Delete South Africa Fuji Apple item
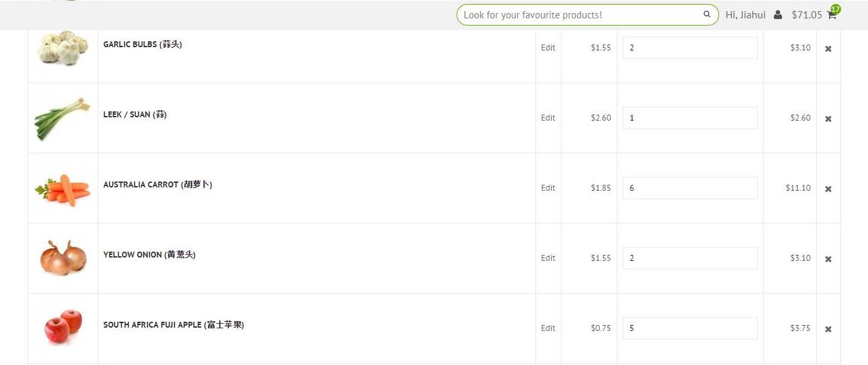The width and height of the screenshot is (868, 365). point(828,329)
